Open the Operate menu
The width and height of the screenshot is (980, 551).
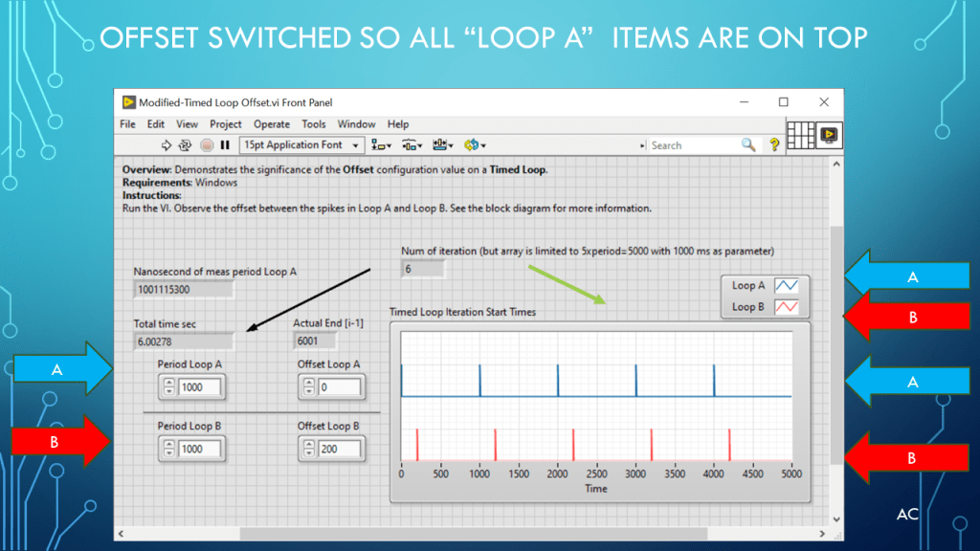[x=272, y=124]
